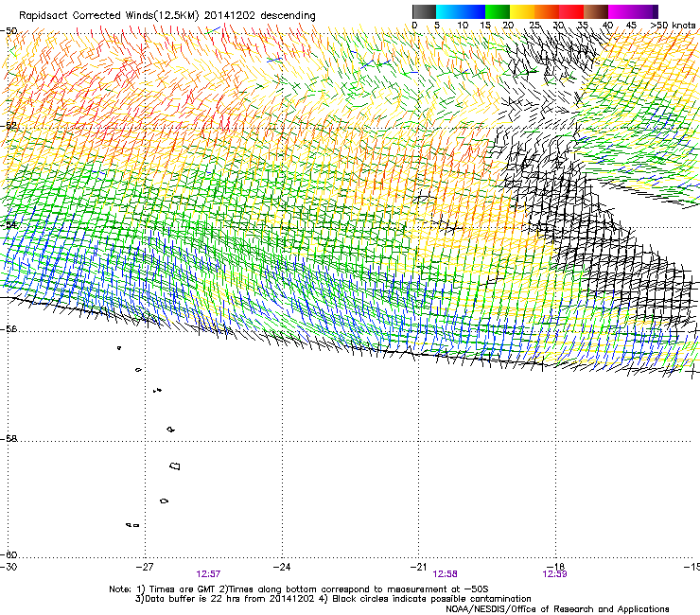The image size is (700, 615).
Task: Click the magenta 40-45 knots legend swatch
Action: (x=621, y=11)
